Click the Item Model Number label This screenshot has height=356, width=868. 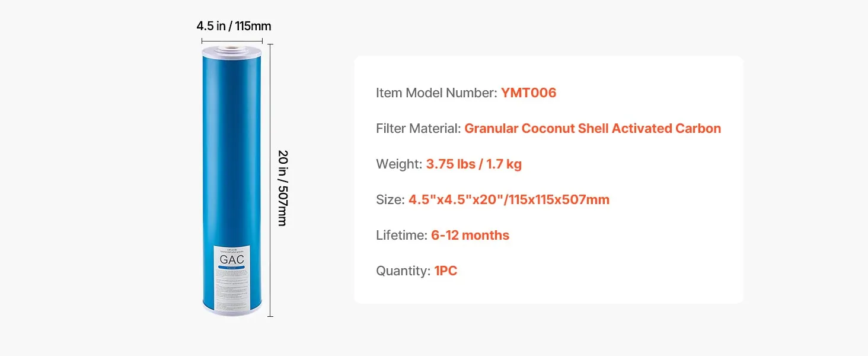click(x=436, y=93)
